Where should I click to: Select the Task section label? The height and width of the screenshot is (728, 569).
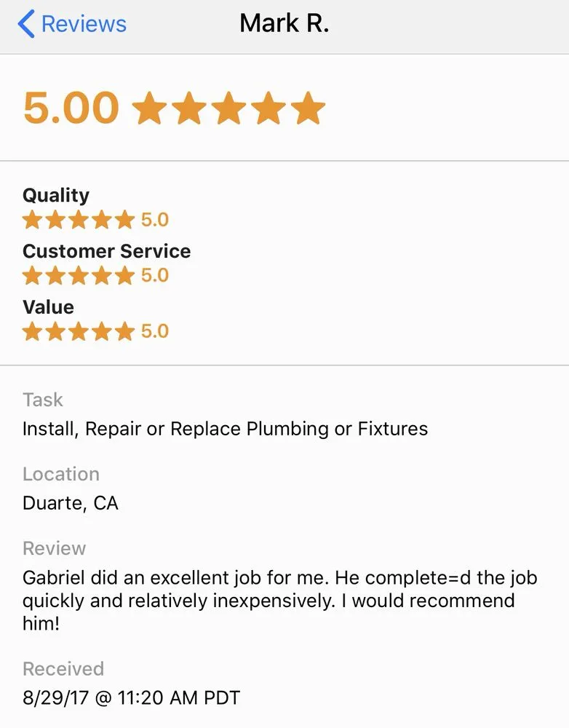click(x=42, y=399)
